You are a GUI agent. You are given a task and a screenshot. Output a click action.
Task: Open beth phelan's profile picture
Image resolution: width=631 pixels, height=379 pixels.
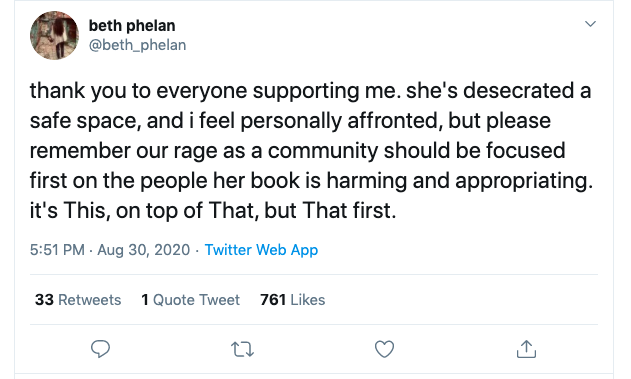[54, 35]
